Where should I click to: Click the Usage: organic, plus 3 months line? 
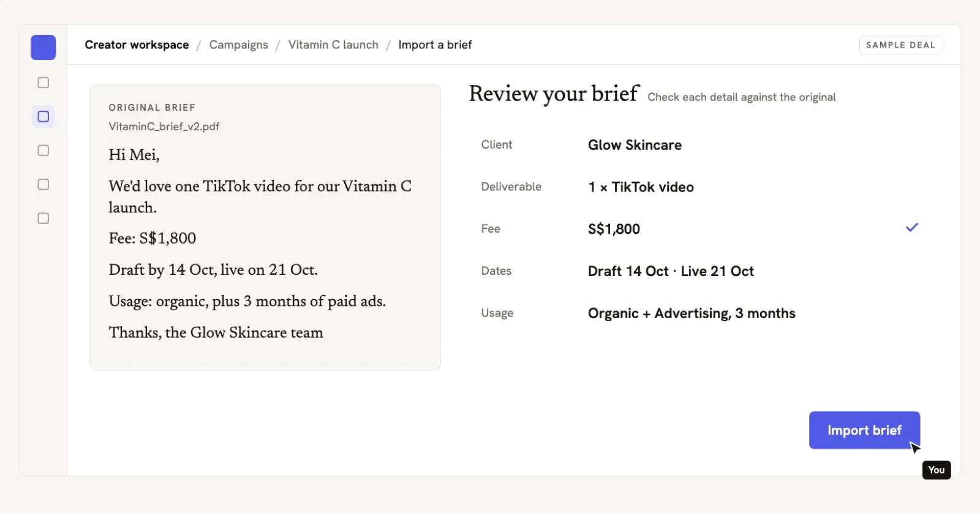[x=247, y=301]
